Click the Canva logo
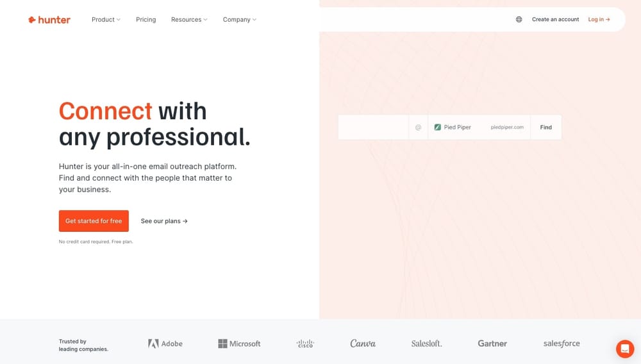 (x=363, y=343)
